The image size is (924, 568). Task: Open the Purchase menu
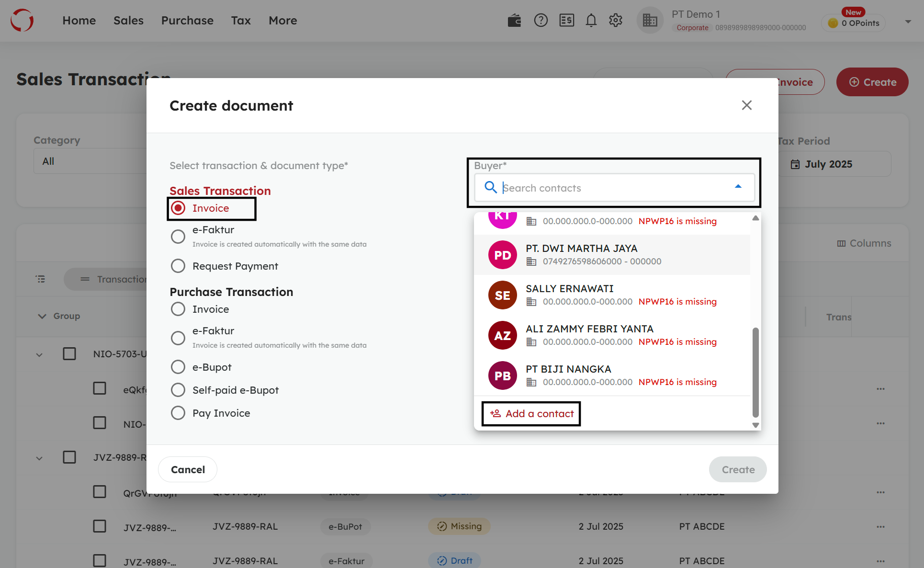tap(187, 21)
